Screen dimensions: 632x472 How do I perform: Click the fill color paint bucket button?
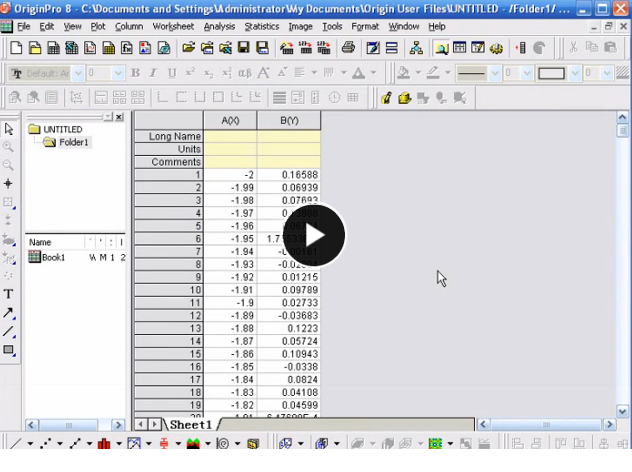click(x=403, y=73)
